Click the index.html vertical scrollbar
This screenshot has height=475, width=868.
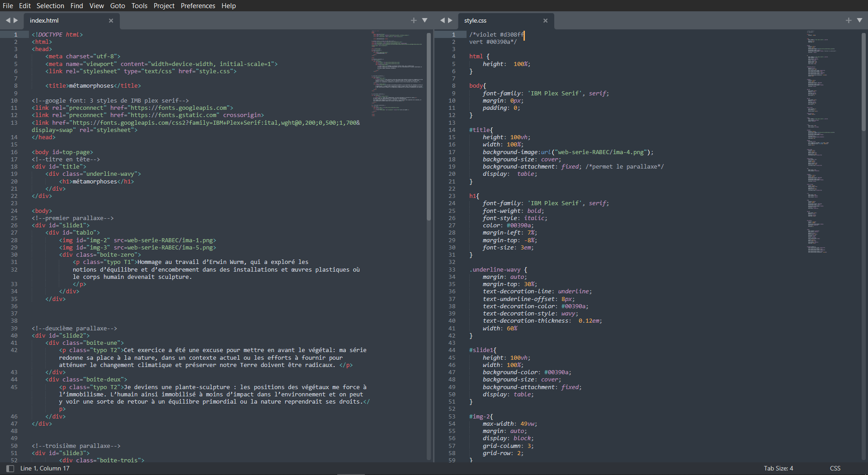pyautogui.click(x=429, y=127)
